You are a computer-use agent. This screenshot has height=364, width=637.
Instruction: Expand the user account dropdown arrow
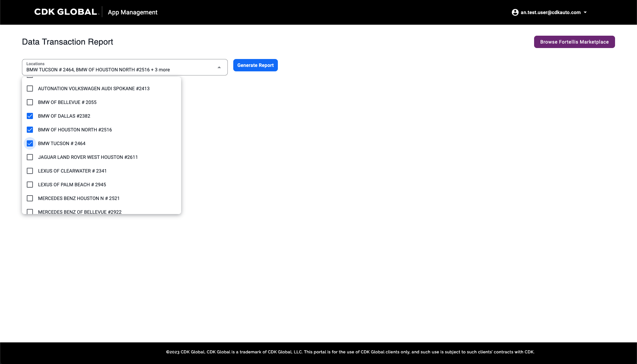(585, 12)
